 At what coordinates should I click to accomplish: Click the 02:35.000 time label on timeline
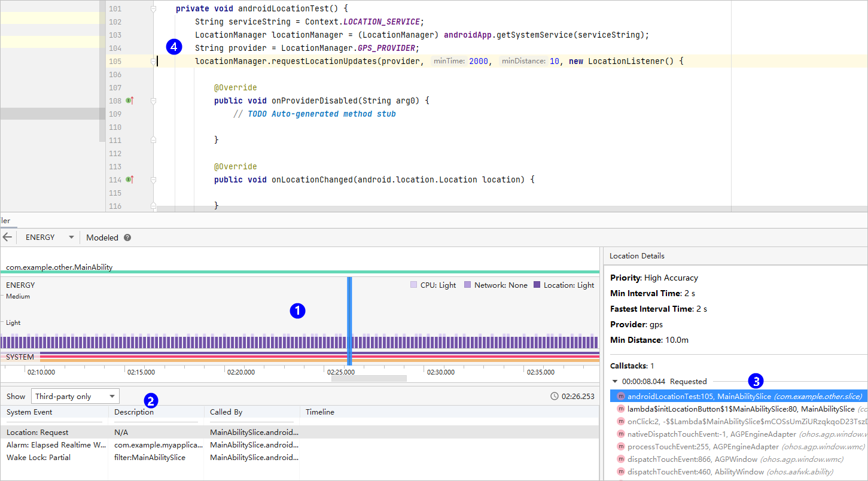click(x=541, y=372)
